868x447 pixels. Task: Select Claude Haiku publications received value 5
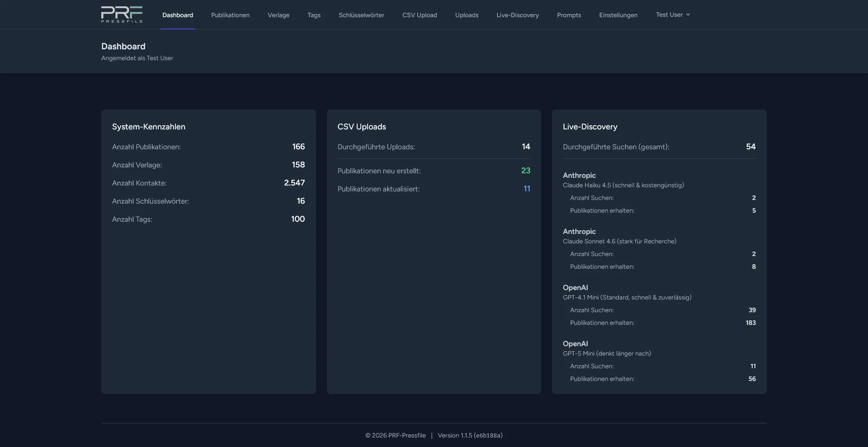[754, 210]
